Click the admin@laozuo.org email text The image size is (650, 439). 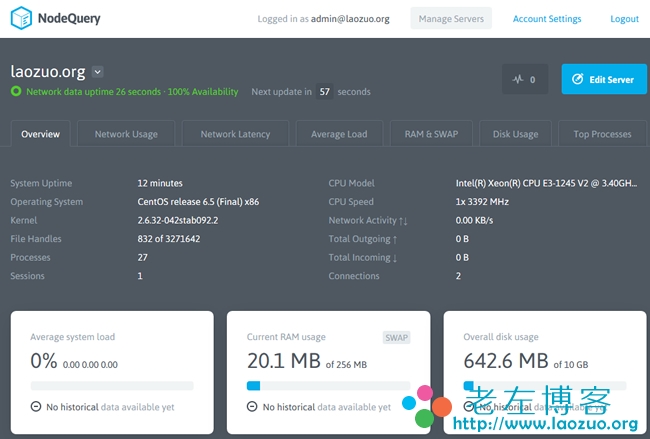click(x=350, y=19)
